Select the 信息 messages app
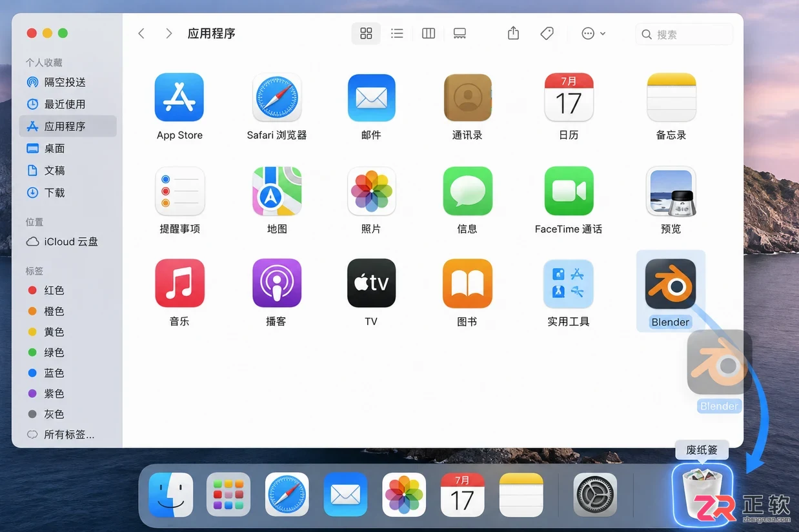 pos(468,191)
